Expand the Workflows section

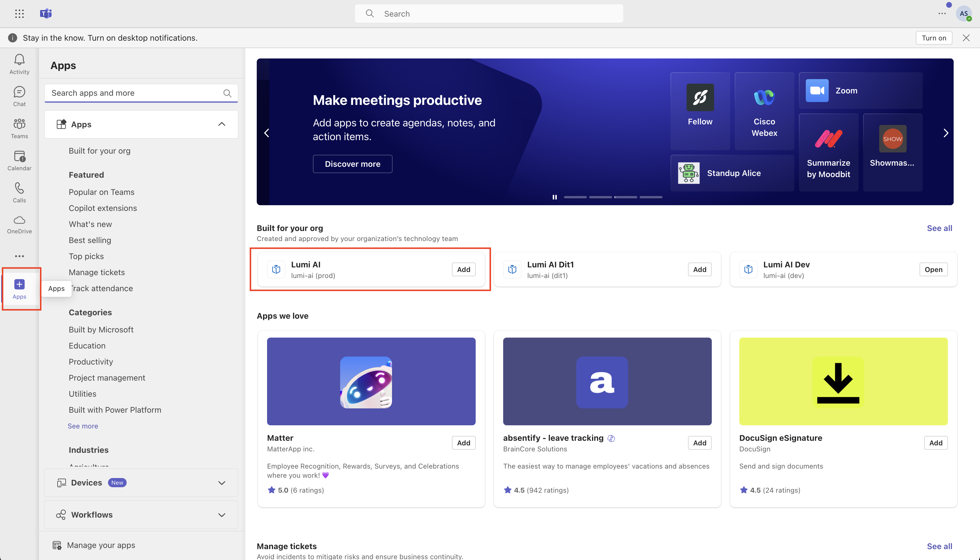222,515
